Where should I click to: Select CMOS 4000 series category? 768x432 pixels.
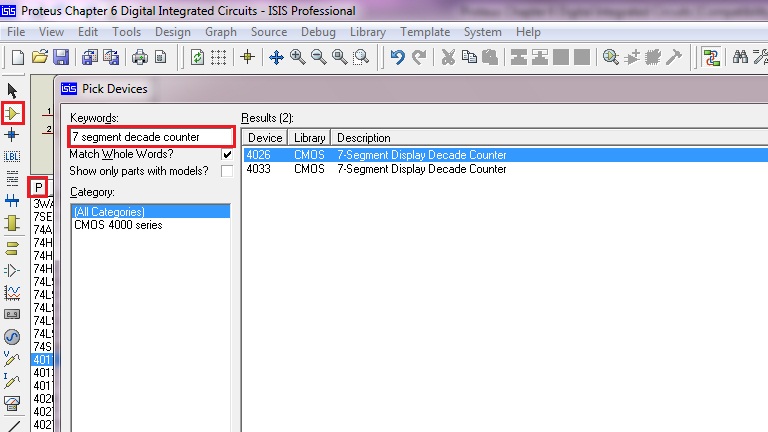[x=118, y=225]
